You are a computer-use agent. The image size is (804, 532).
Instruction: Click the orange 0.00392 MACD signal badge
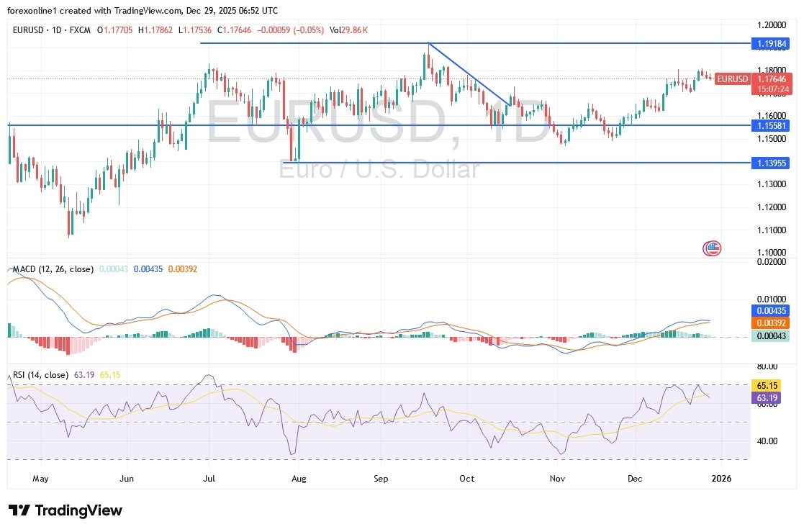769,323
